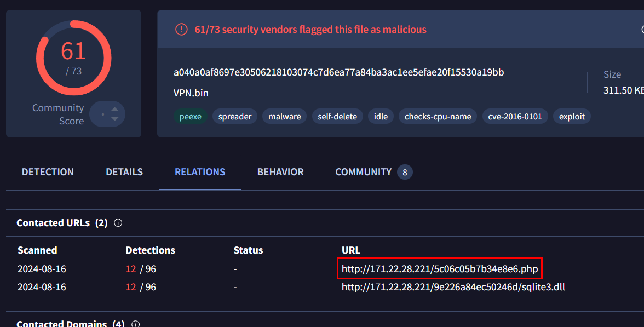Viewport: 644px width, 327px height.
Task: Click the peexe tag
Action: tap(190, 116)
